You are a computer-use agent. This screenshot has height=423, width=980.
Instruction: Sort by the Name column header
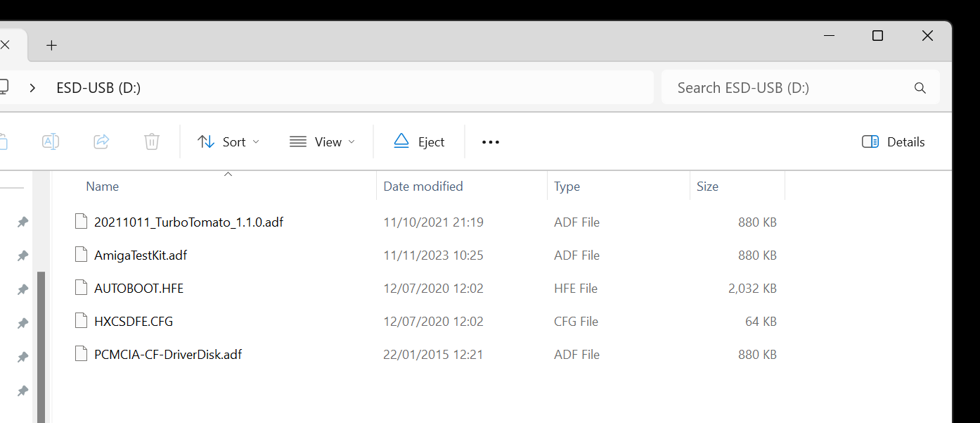point(103,187)
